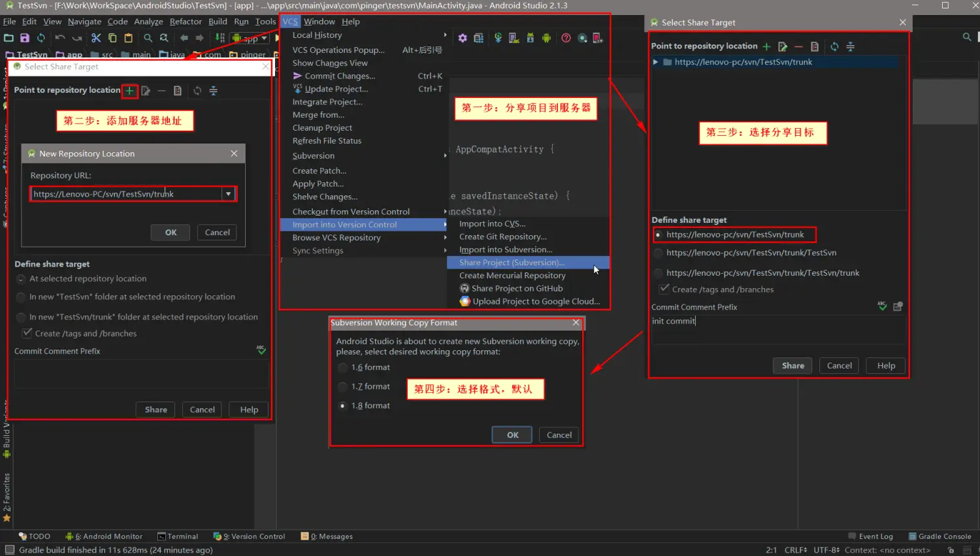Click the red Help question-mark toolbar icon

566,38
